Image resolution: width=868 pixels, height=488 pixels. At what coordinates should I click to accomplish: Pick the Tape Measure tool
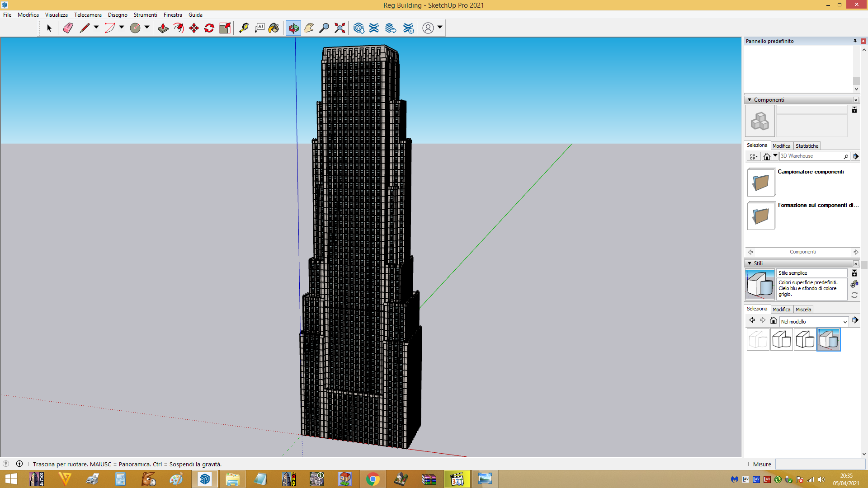point(244,28)
